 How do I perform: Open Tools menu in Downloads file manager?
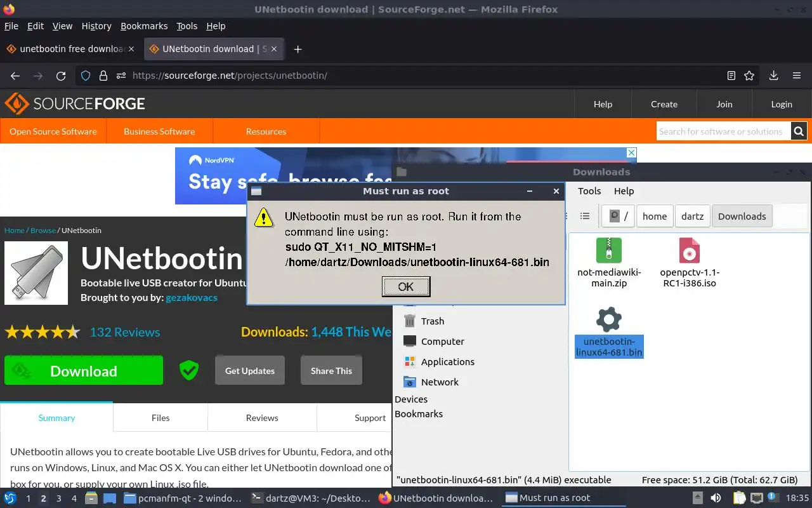(x=589, y=191)
